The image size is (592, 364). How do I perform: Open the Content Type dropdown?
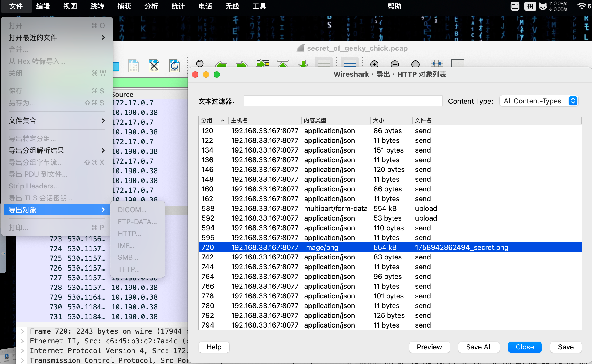[x=538, y=101]
